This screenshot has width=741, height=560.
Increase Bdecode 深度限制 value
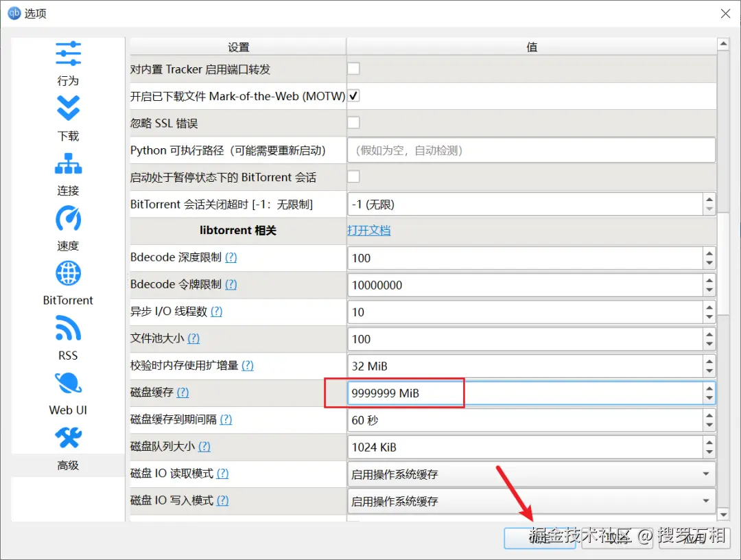(x=709, y=253)
